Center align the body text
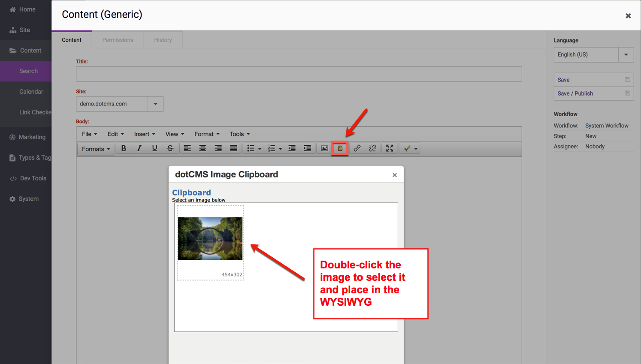This screenshot has width=641, height=364. 203,148
